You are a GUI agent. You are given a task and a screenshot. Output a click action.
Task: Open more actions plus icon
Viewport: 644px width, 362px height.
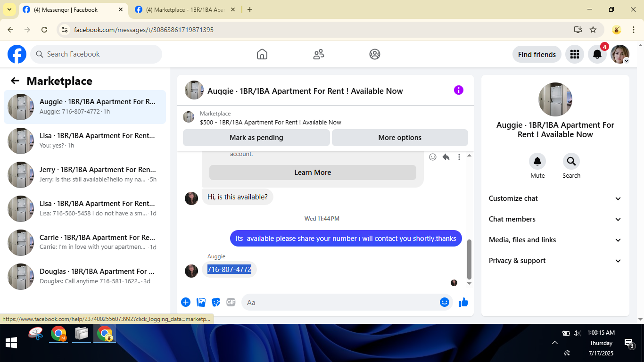point(186,302)
